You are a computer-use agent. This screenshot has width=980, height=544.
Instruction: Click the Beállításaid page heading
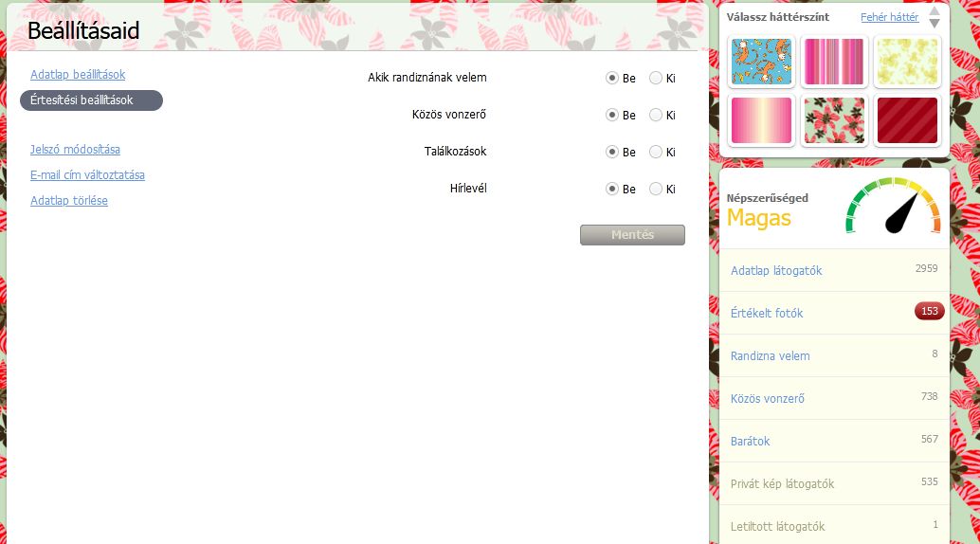tap(83, 30)
